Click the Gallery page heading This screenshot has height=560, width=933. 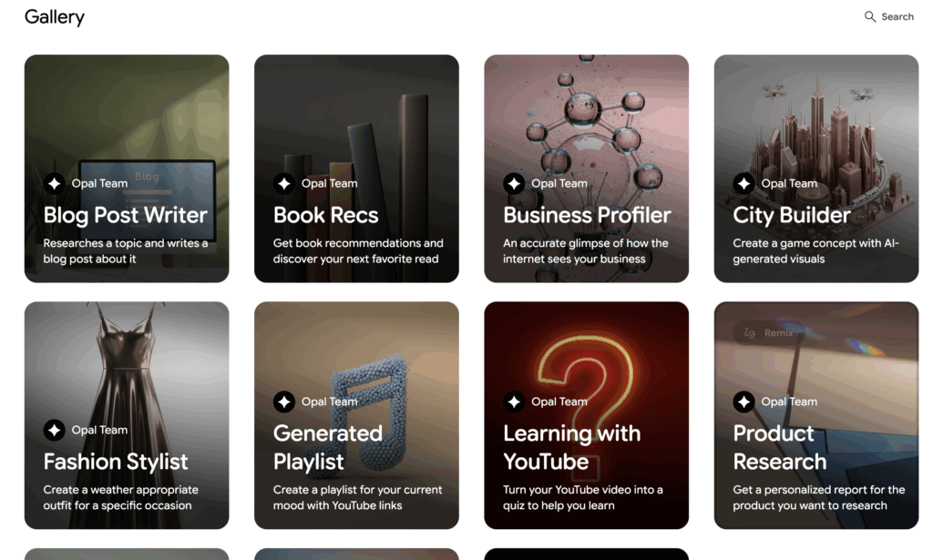click(x=55, y=17)
